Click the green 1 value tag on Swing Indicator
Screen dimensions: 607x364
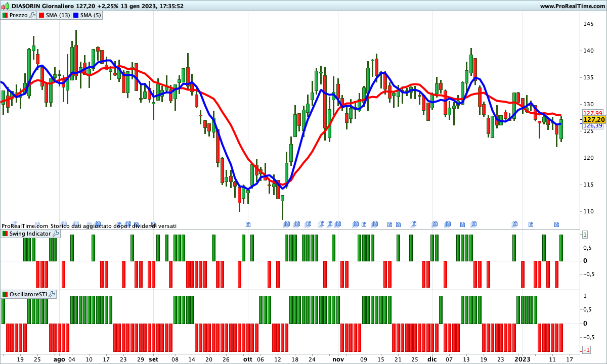click(585, 234)
